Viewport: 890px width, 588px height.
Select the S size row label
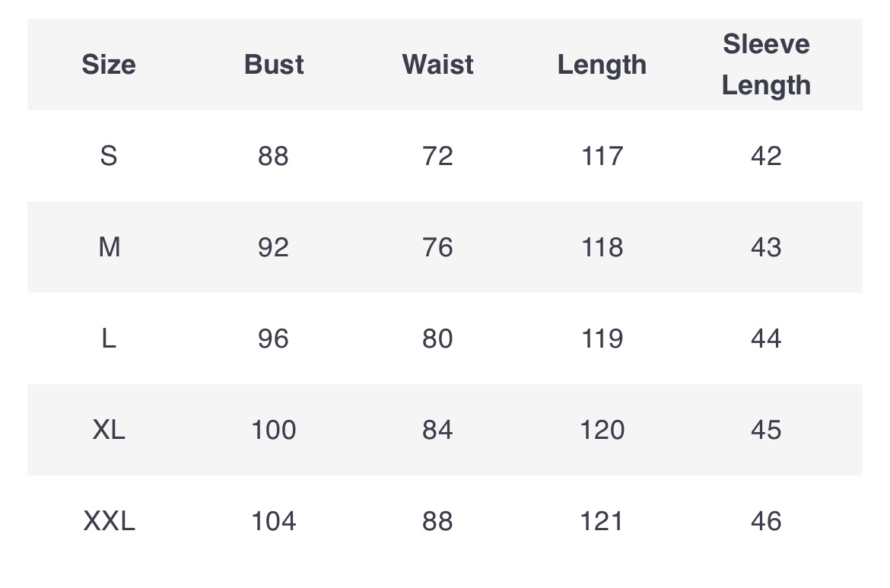pos(109,156)
